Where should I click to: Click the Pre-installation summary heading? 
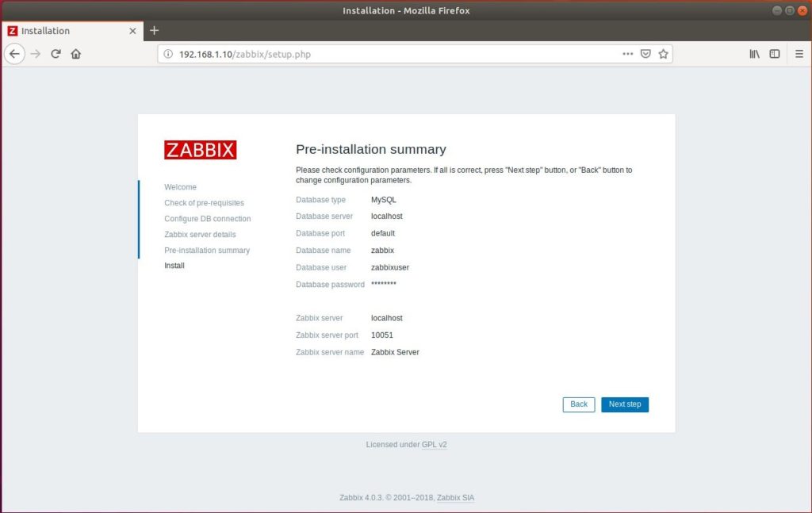[x=371, y=150]
